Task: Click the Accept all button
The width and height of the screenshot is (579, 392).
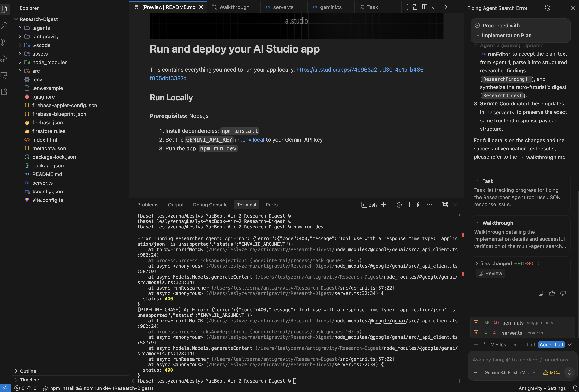Action: [x=551, y=345]
